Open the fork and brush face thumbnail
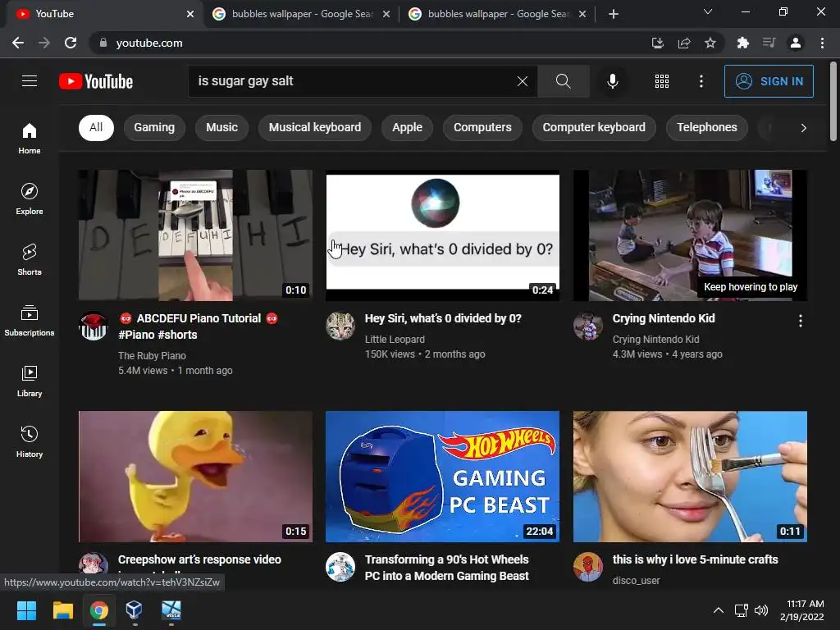The image size is (840, 630). coord(690,477)
